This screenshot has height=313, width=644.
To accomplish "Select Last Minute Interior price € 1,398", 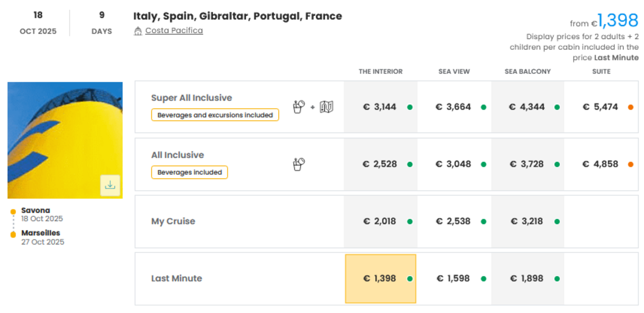I will point(380,279).
